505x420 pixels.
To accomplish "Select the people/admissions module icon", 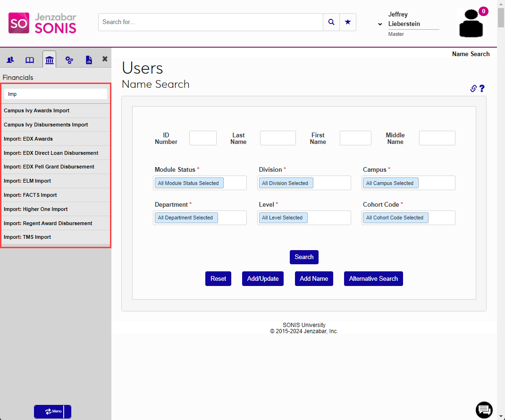I will coord(10,59).
